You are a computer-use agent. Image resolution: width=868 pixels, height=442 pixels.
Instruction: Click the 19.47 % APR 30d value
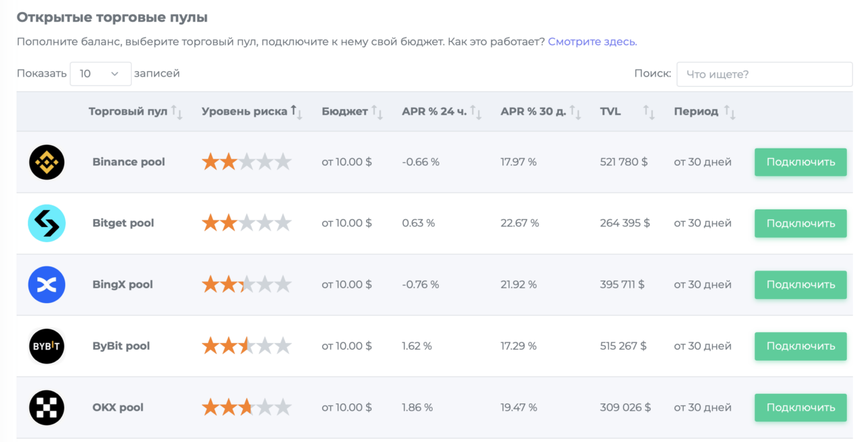click(x=519, y=407)
